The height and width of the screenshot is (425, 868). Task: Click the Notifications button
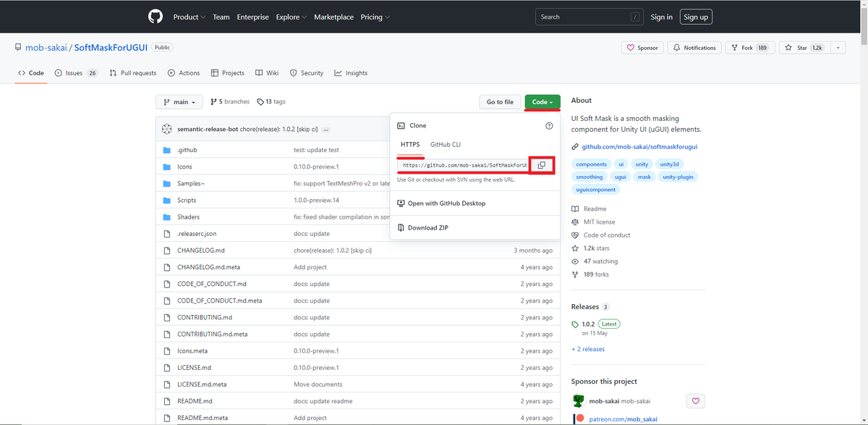click(x=694, y=48)
